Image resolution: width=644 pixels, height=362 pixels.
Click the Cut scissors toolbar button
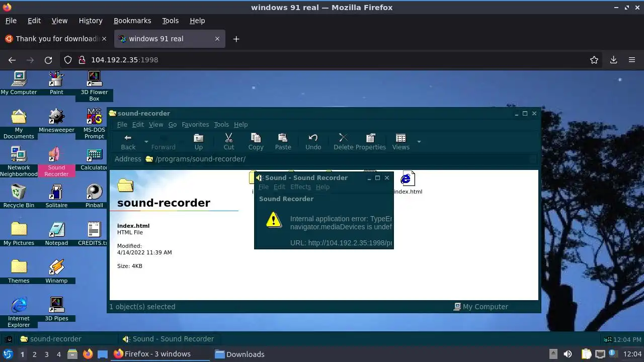point(228,142)
